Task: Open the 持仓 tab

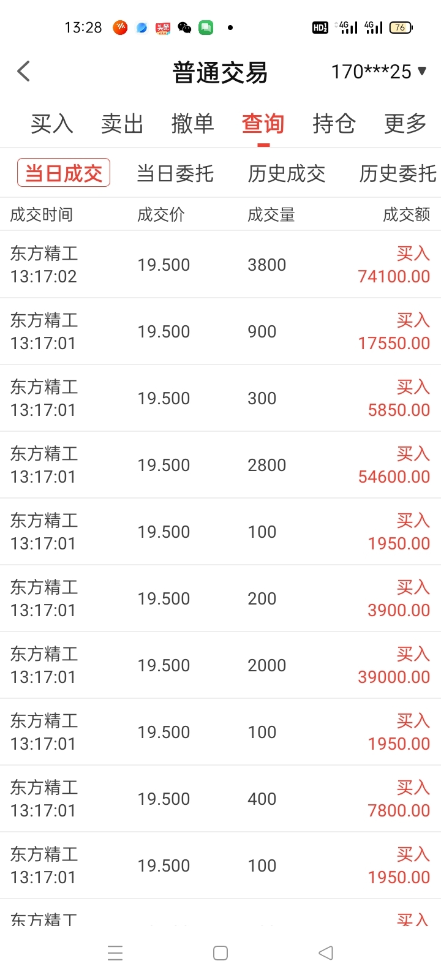Action: (334, 124)
